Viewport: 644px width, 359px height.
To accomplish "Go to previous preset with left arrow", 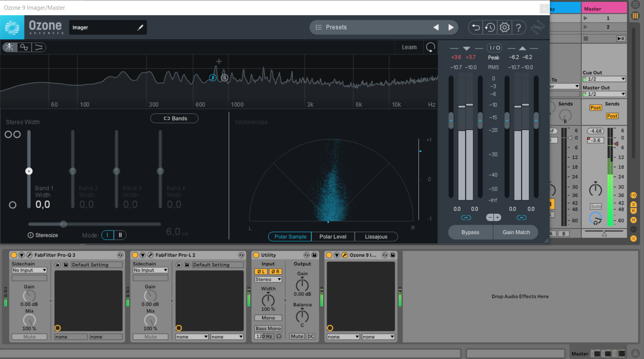I will [436, 27].
